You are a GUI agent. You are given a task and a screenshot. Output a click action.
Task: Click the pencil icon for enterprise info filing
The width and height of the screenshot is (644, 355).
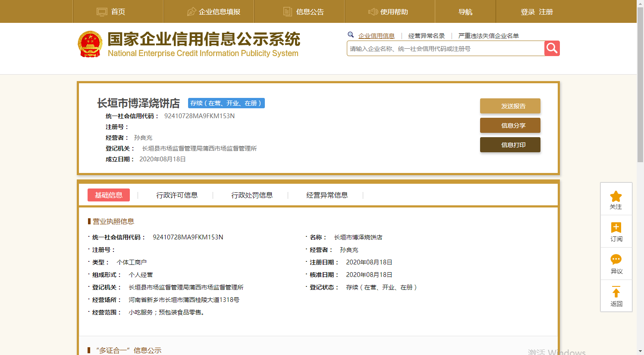click(192, 12)
